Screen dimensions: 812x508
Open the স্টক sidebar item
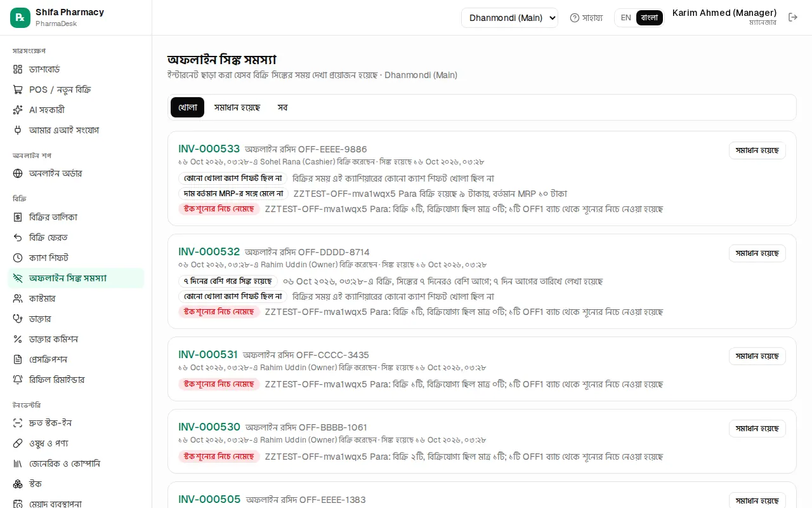click(x=76, y=484)
